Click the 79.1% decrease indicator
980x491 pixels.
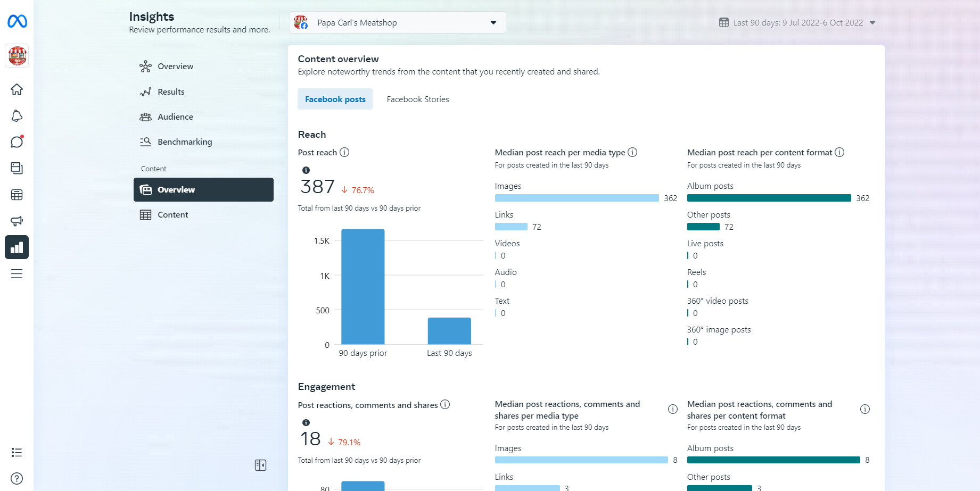pos(344,442)
